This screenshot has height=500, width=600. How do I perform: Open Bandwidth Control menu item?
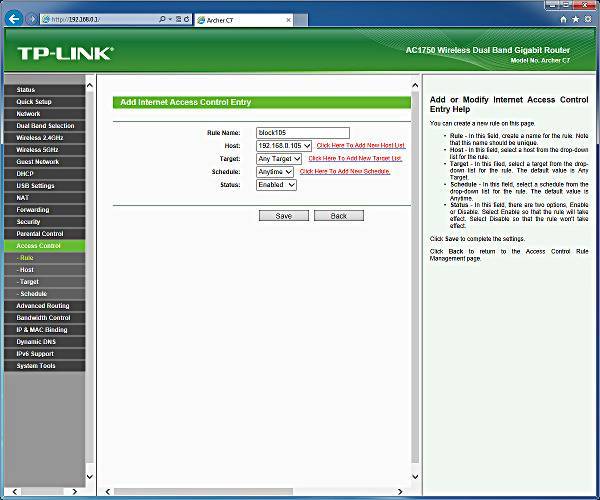pyautogui.click(x=45, y=318)
